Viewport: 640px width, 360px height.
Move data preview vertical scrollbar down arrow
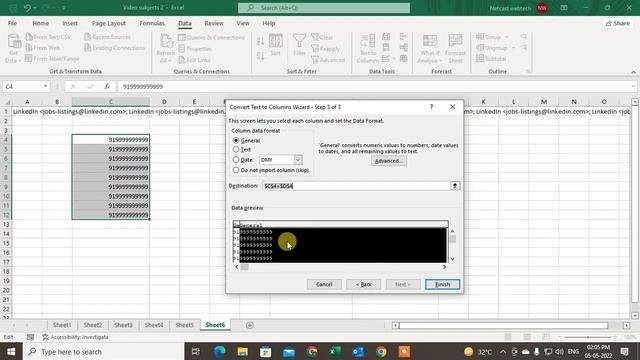tap(452, 259)
